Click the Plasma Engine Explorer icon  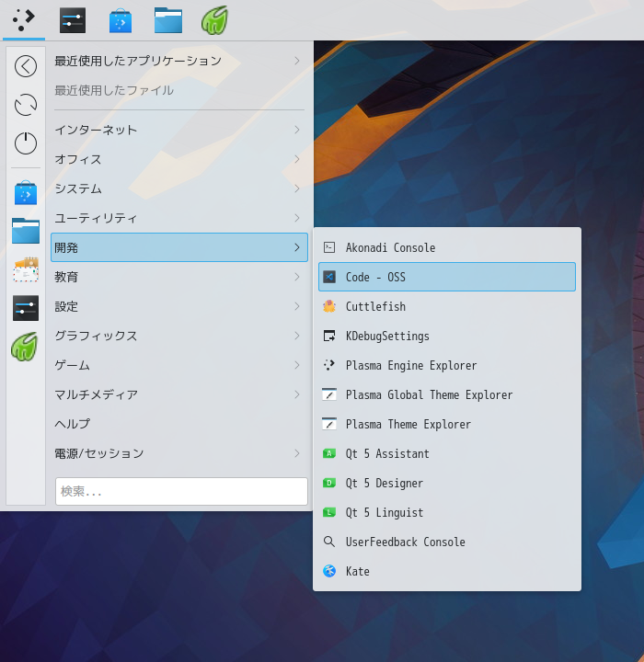pyautogui.click(x=329, y=365)
